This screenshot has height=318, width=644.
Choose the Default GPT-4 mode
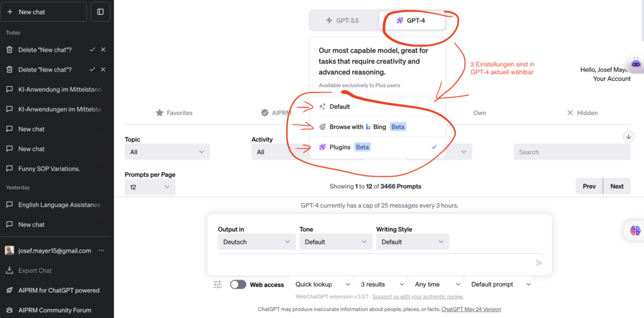coord(377,107)
